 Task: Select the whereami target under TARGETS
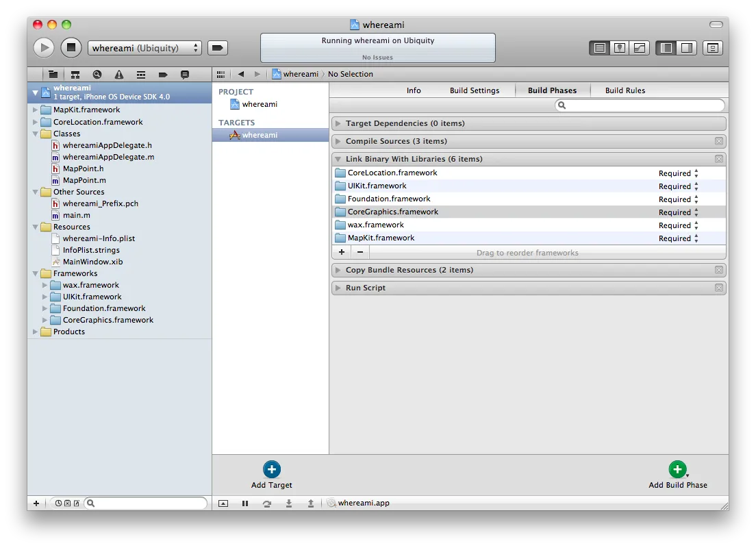pyautogui.click(x=270, y=135)
